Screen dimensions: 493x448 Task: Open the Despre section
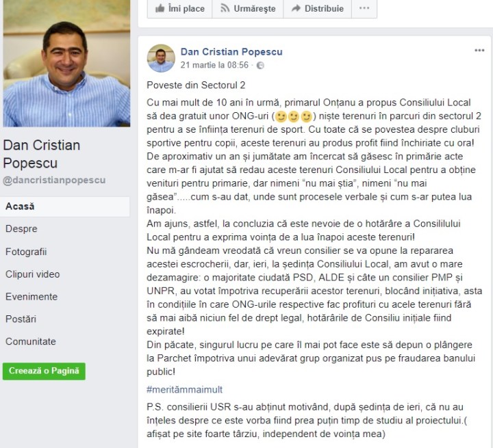point(21,228)
